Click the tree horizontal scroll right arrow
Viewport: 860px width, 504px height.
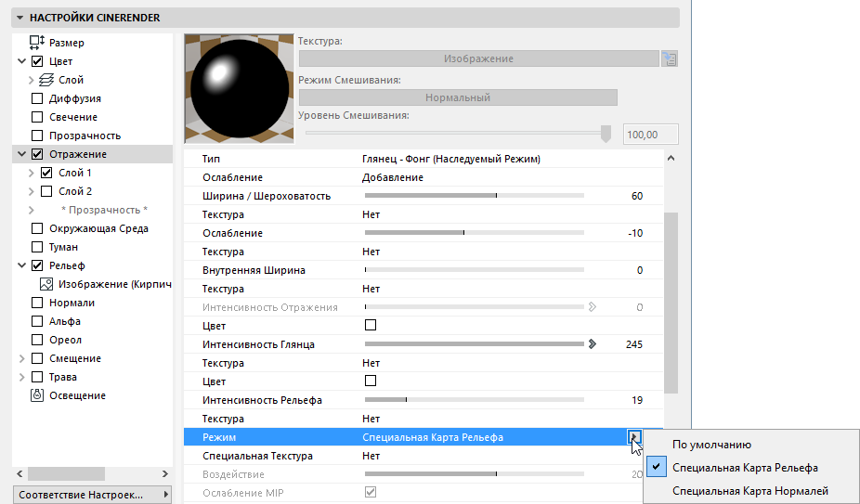click(165, 473)
